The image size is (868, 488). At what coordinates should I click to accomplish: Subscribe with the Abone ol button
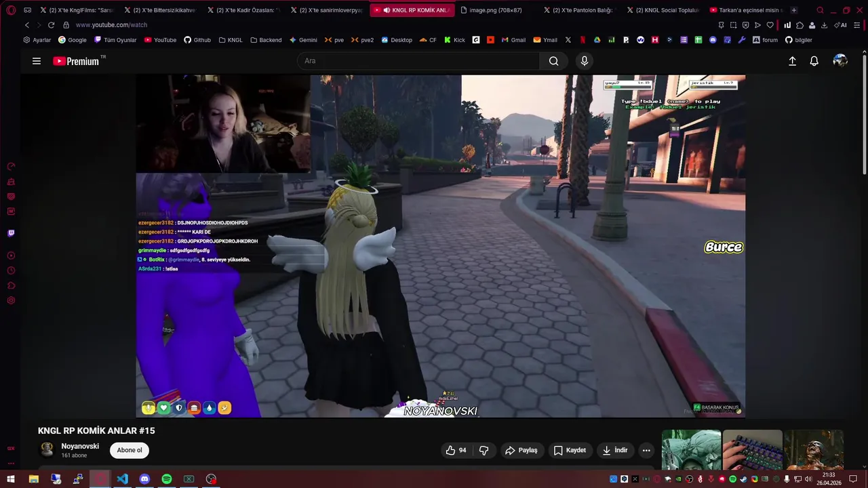tap(130, 450)
